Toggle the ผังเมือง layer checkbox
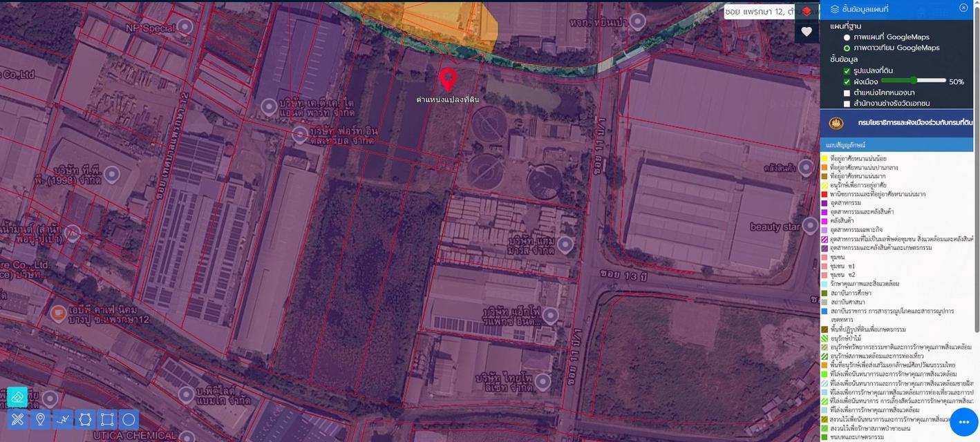 [x=847, y=82]
